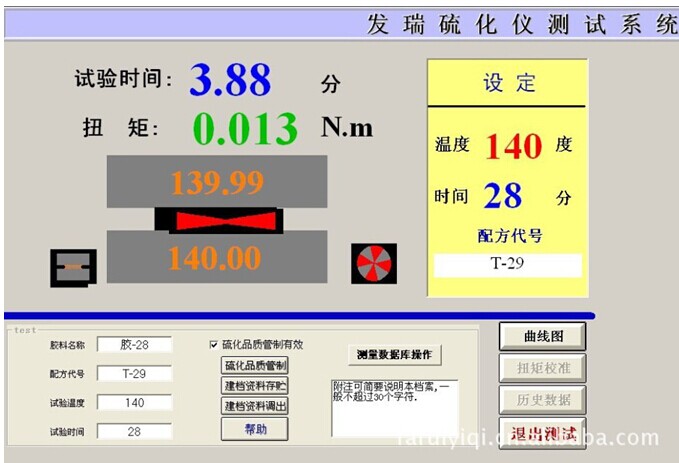
Task: Click the 试验温度 input showing 140
Action: [134, 403]
